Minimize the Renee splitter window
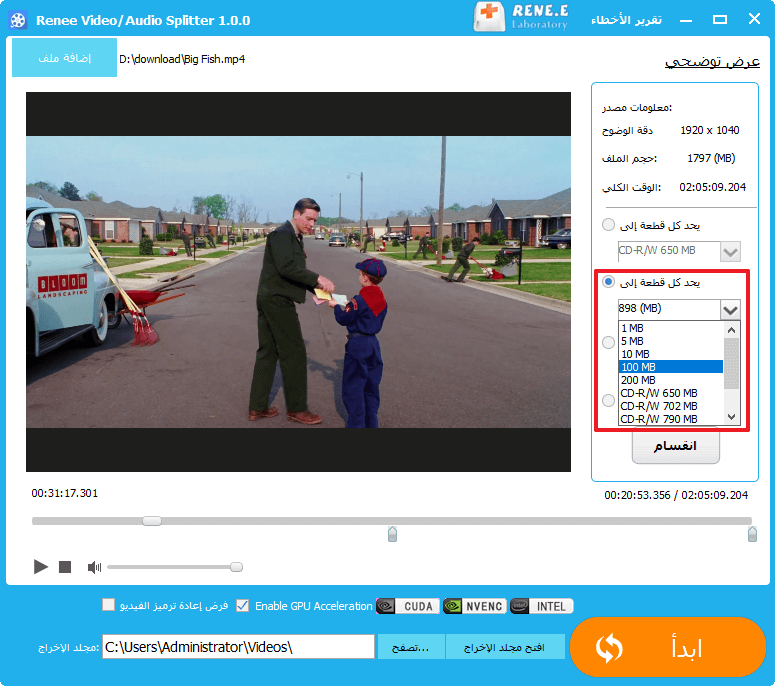This screenshot has height=686, width=775. click(686, 20)
